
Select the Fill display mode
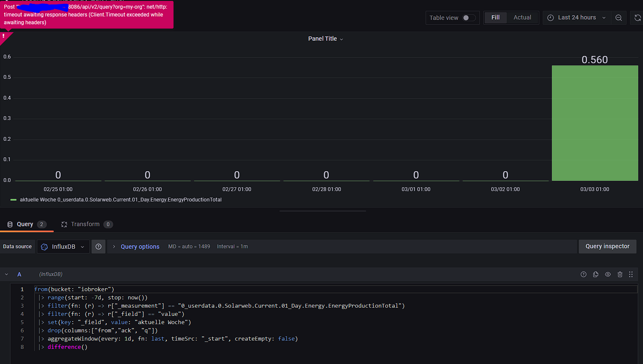pyautogui.click(x=495, y=17)
